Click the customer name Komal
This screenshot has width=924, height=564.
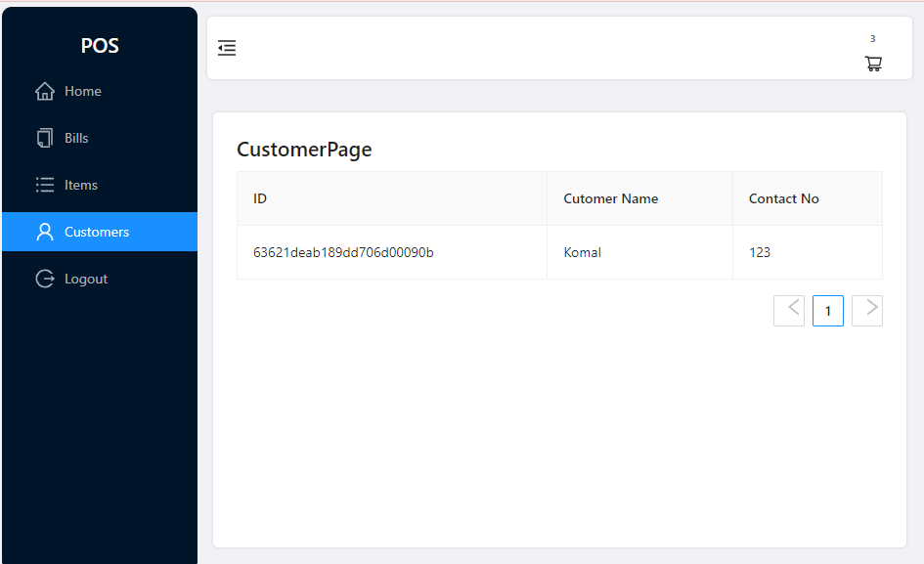click(582, 252)
